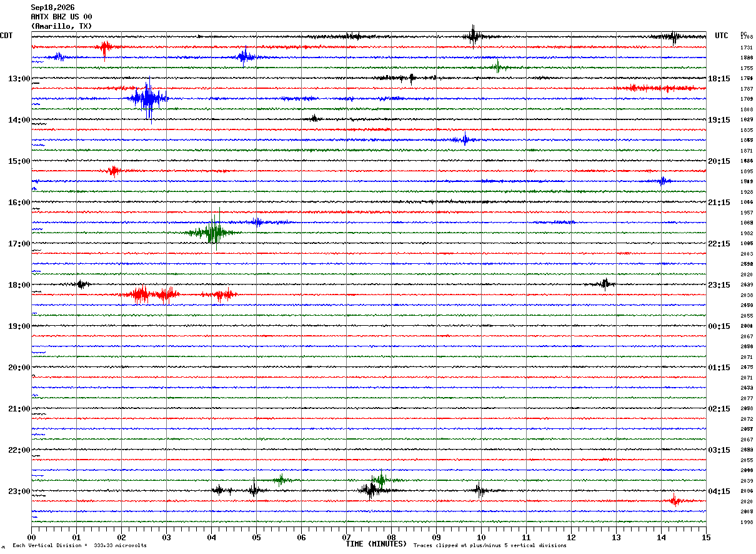756x554 pixels.
Task: Select the 23:00 CDT time label
Action: (x=19, y=491)
